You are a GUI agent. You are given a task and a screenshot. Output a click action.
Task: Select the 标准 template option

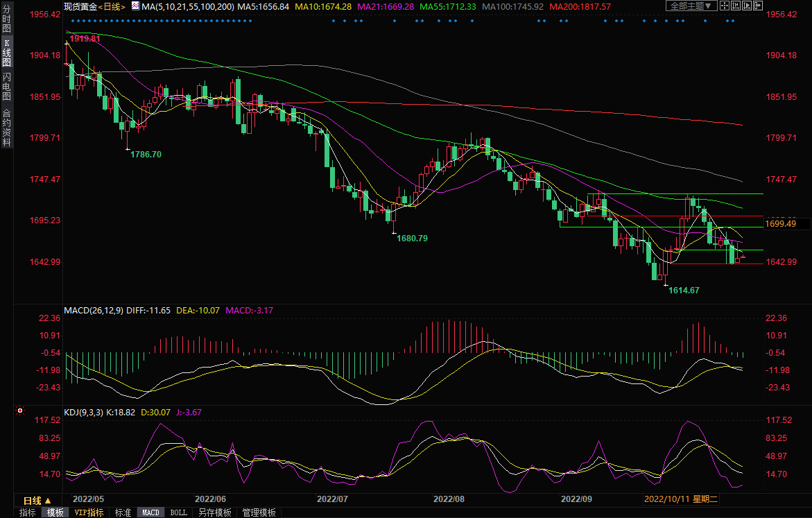123,512
